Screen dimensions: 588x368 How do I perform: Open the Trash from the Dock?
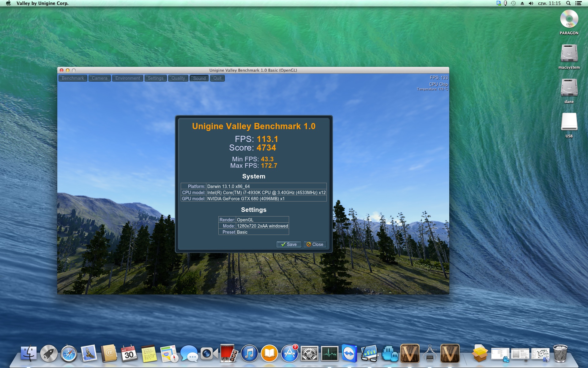[x=560, y=354]
